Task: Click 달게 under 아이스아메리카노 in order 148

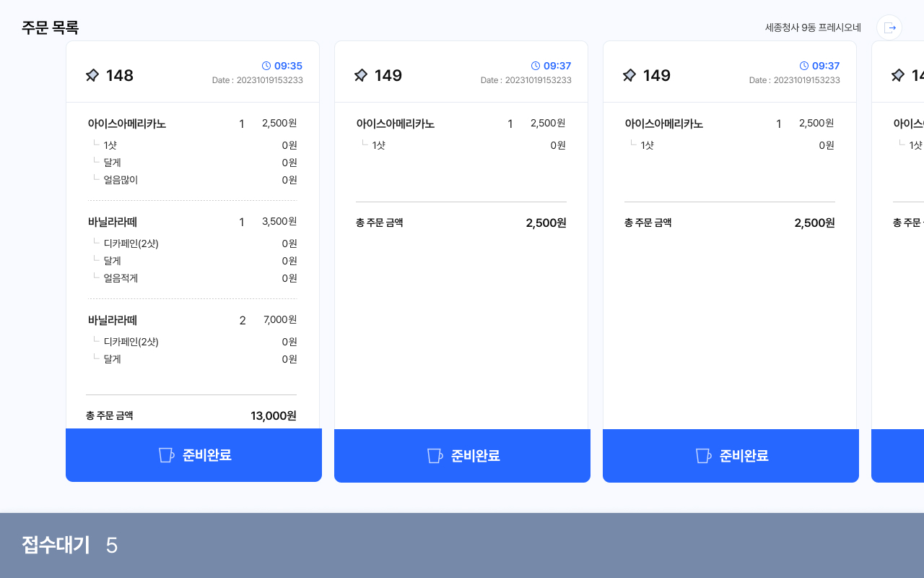Action: coord(112,163)
